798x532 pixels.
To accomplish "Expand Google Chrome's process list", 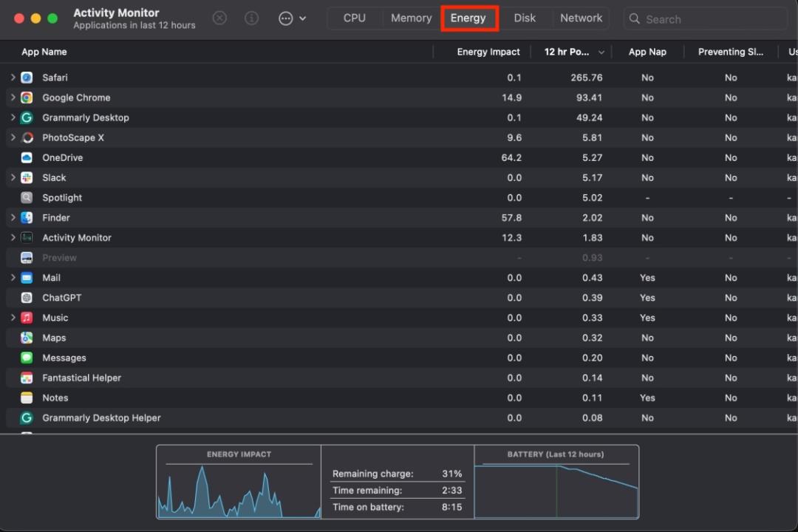I will coord(13,97).
